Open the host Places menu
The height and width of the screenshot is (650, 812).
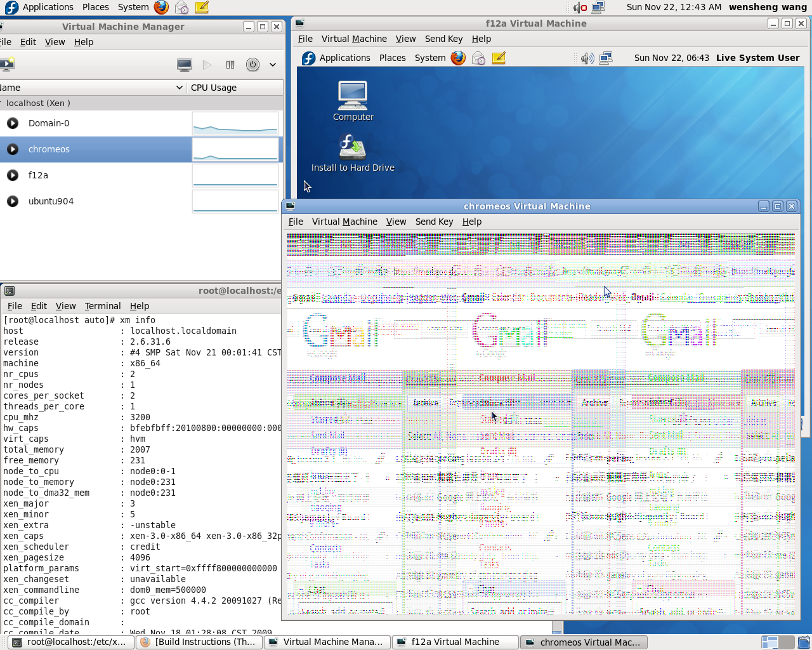coord(96,7)
